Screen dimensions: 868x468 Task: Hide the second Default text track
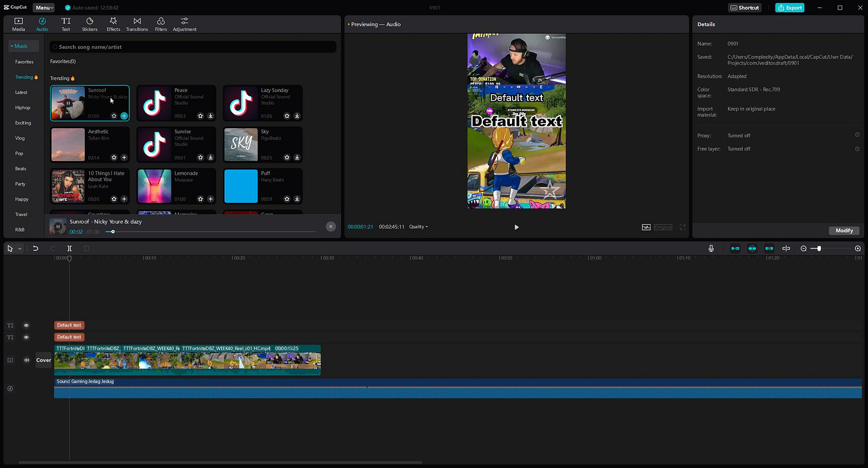26,337
